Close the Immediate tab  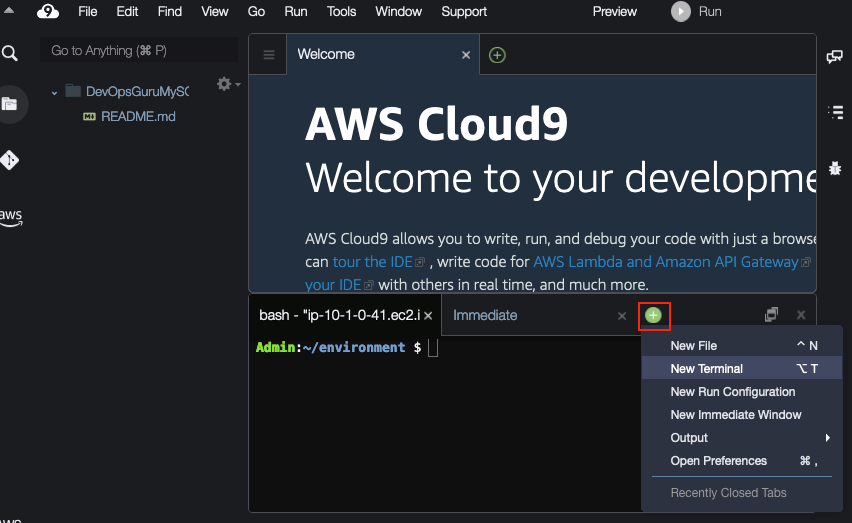(622, 316)
